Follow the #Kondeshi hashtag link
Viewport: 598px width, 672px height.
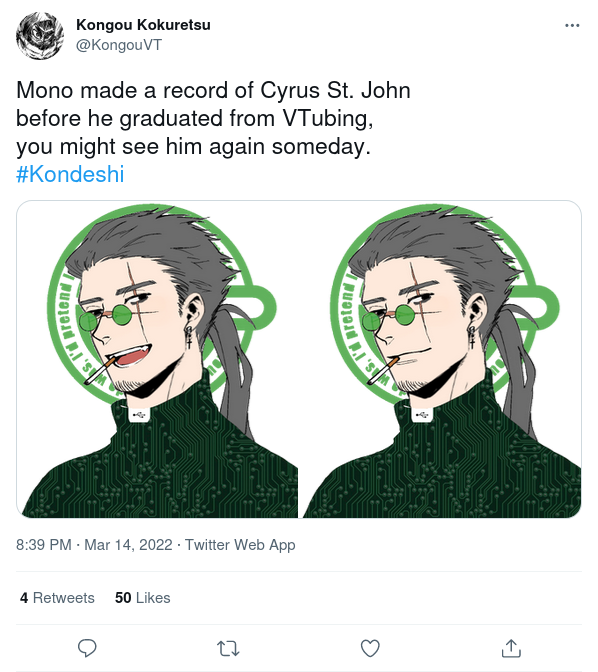[x=70, y=174]
